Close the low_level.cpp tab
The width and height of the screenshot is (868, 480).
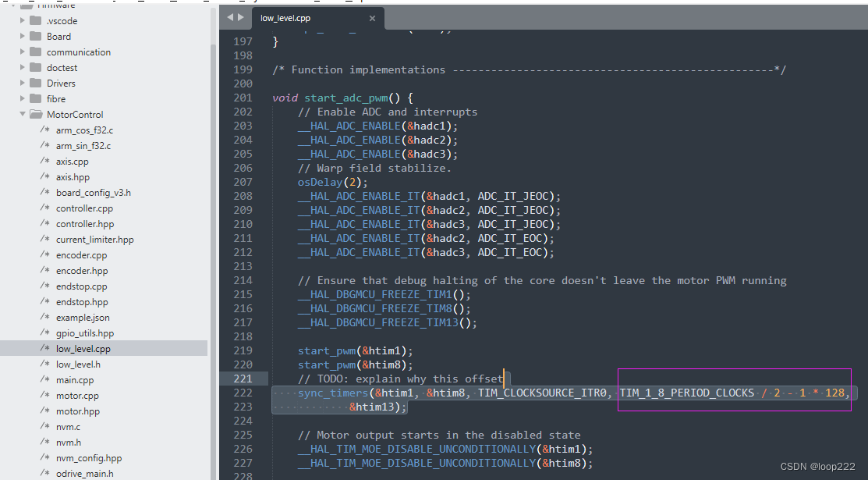pyautogui.click(x=372, y=18)
